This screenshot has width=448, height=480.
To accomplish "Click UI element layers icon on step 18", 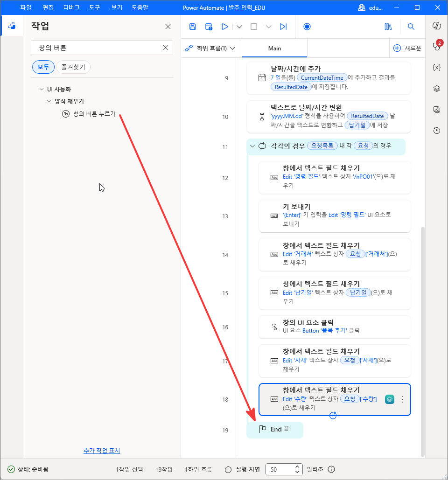I will coord(390,399).
